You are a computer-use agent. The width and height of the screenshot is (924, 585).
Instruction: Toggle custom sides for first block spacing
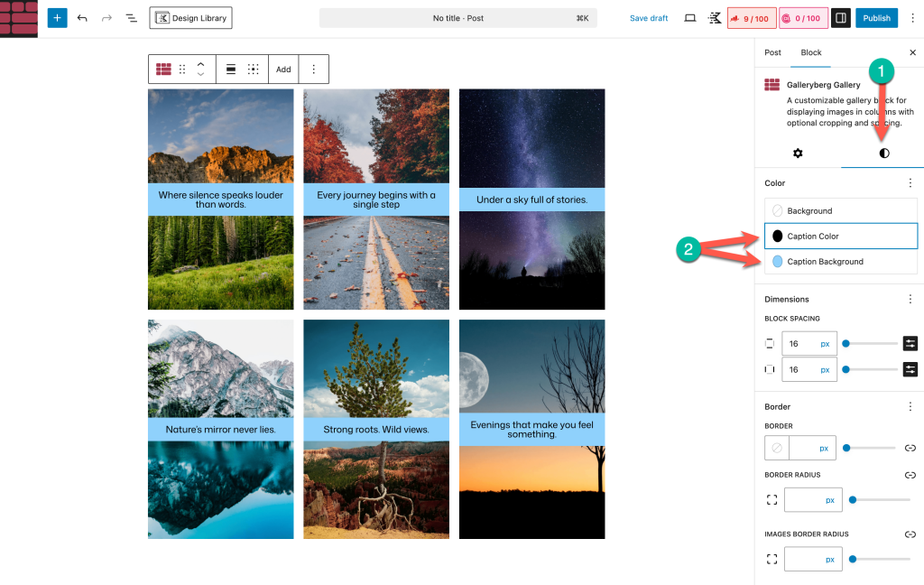click(910, 344)
